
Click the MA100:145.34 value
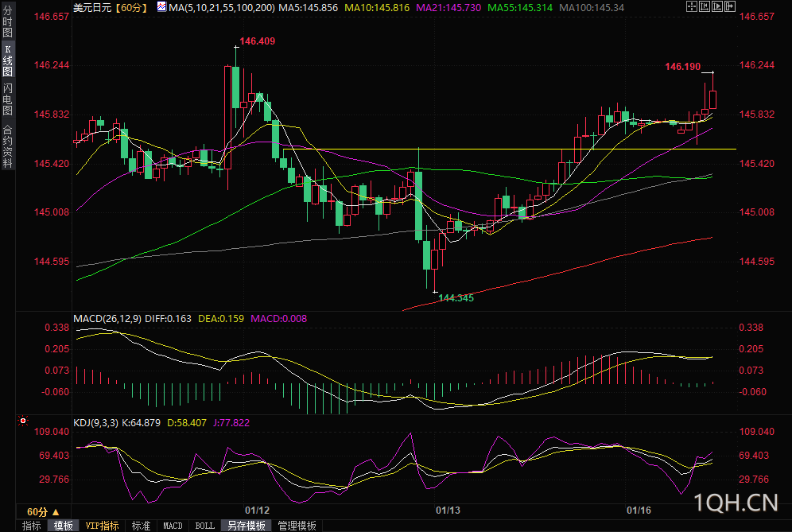point(592,8)
